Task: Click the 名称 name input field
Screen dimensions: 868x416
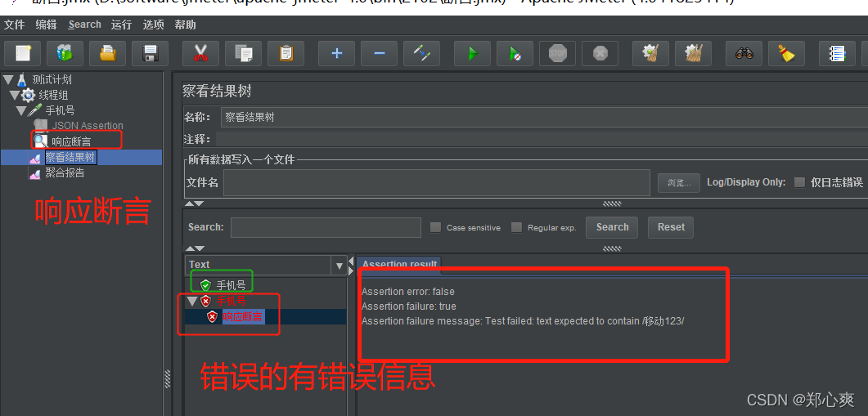Action: click(x=543, y=117)
